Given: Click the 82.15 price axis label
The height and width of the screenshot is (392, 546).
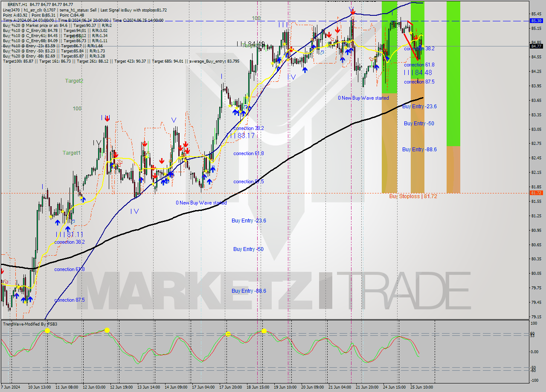Looking at the screenshot, I should (537, 173).
